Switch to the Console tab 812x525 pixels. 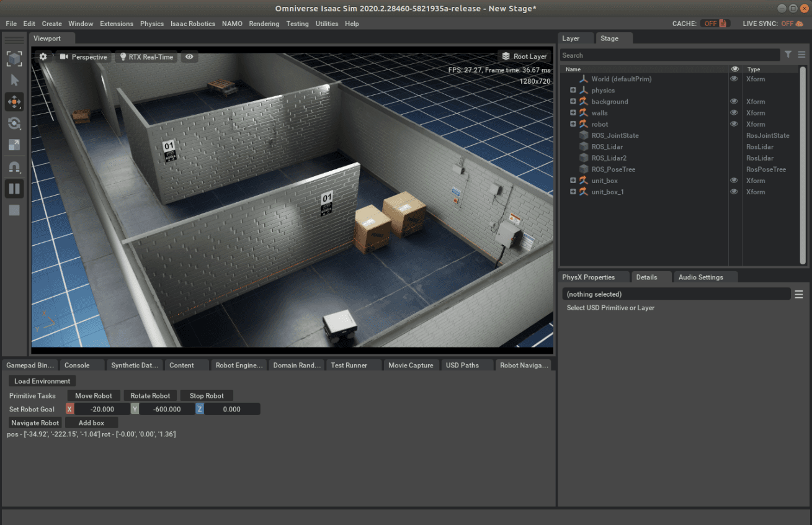(82, 366)
